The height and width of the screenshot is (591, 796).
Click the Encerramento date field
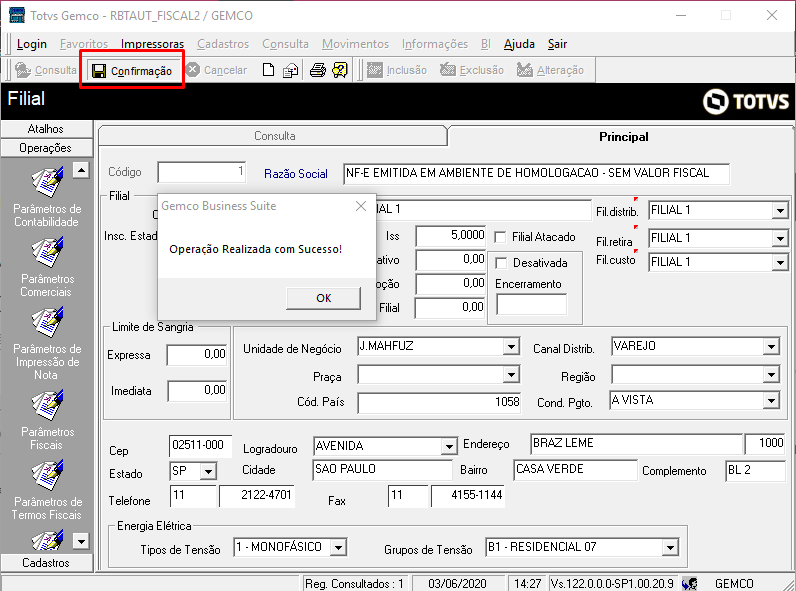pos(532,305)
